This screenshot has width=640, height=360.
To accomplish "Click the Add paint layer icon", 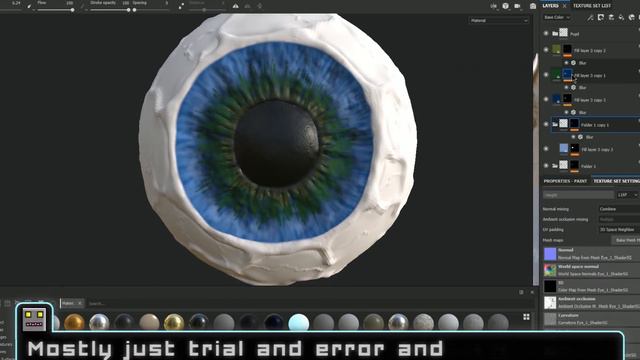I will [x=611, y=17].
